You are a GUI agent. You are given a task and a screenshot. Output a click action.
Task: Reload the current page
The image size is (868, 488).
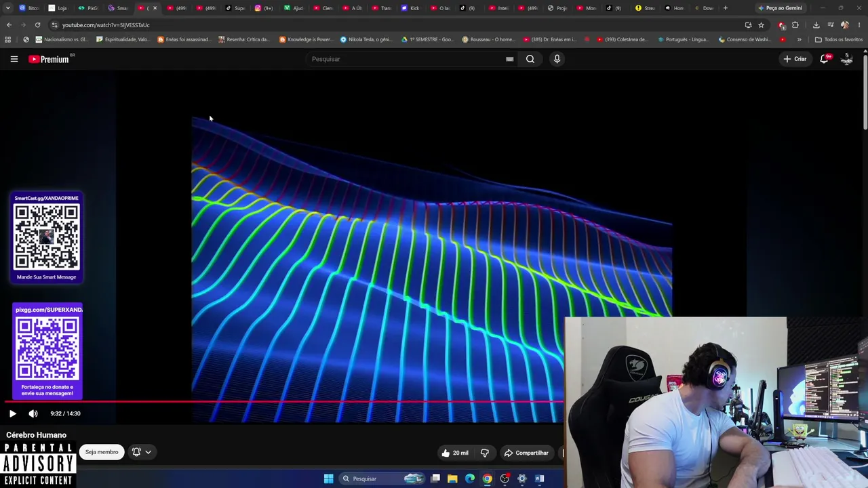click(x=37, y=25)
